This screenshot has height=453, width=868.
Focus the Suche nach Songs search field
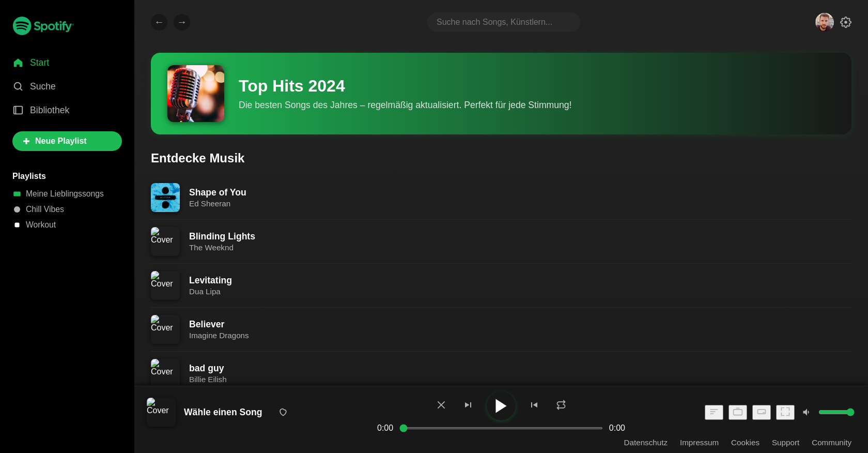(504, 22)
